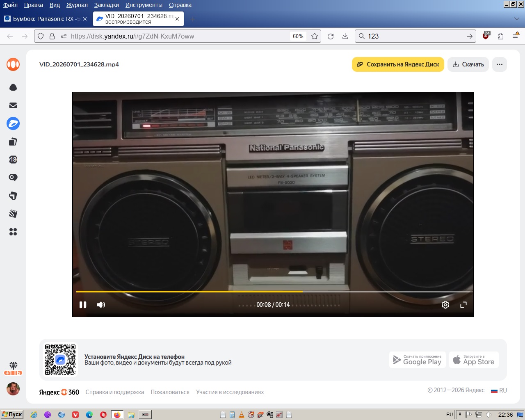Screen dimensions: 525x420
Task: Expand the list all tabs dropdown
Action: click(517, 19)
